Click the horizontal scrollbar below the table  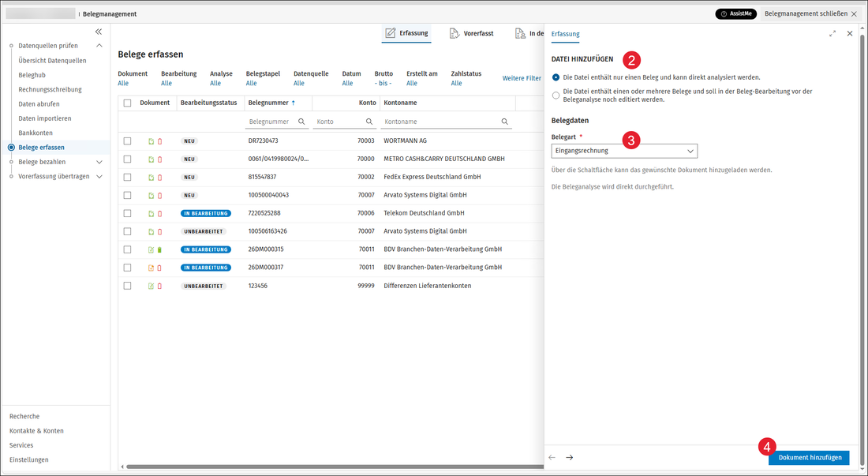335,467
